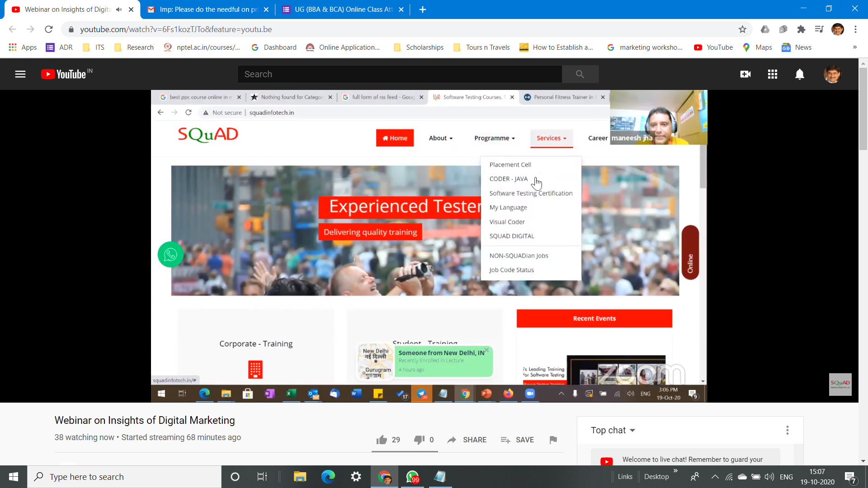Open the Wi-Fi network tray icon

pos(729,477)
